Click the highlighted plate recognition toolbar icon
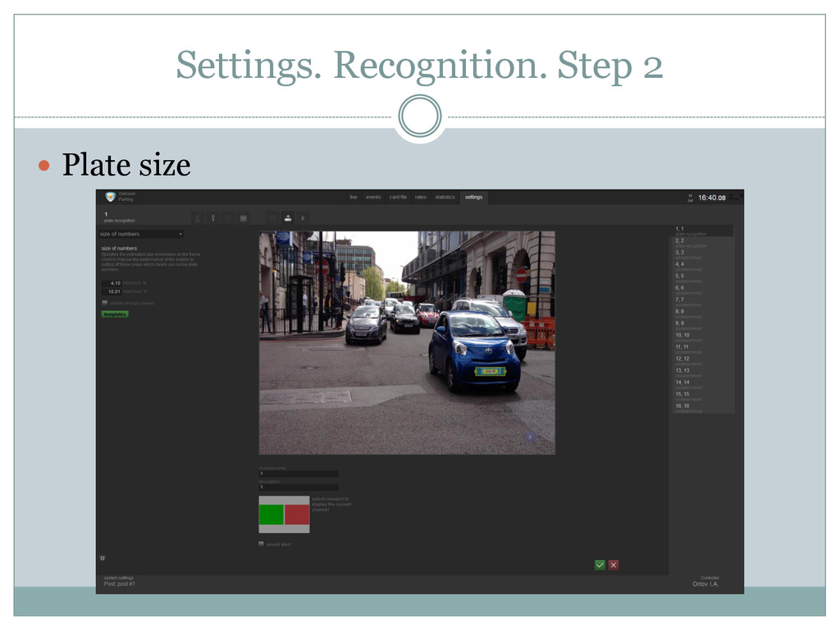The height and width of the screenshot is (630, 840). point(288,218)
